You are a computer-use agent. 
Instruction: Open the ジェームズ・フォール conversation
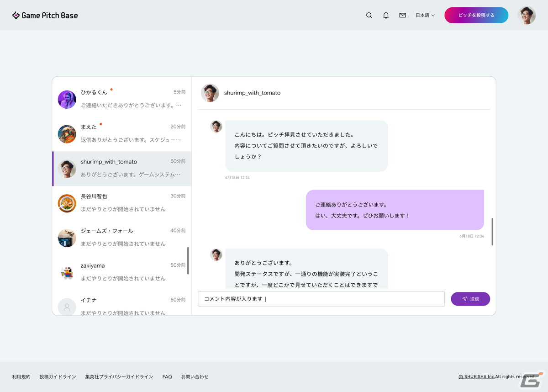(121, 237)
